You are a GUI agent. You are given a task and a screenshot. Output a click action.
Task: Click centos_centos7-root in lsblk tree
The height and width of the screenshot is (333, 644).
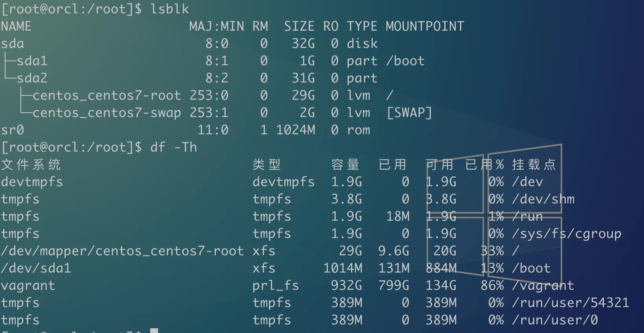(107, 95)
